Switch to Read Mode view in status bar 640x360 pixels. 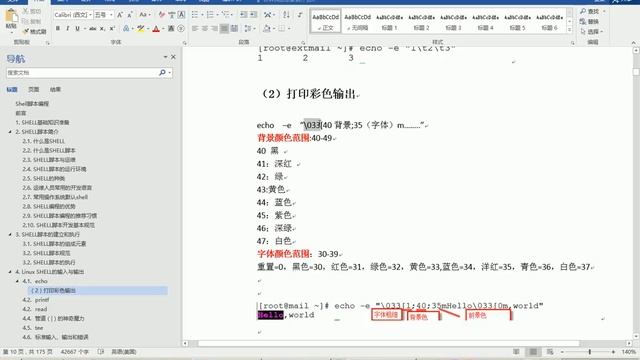(x=516, y=352)
